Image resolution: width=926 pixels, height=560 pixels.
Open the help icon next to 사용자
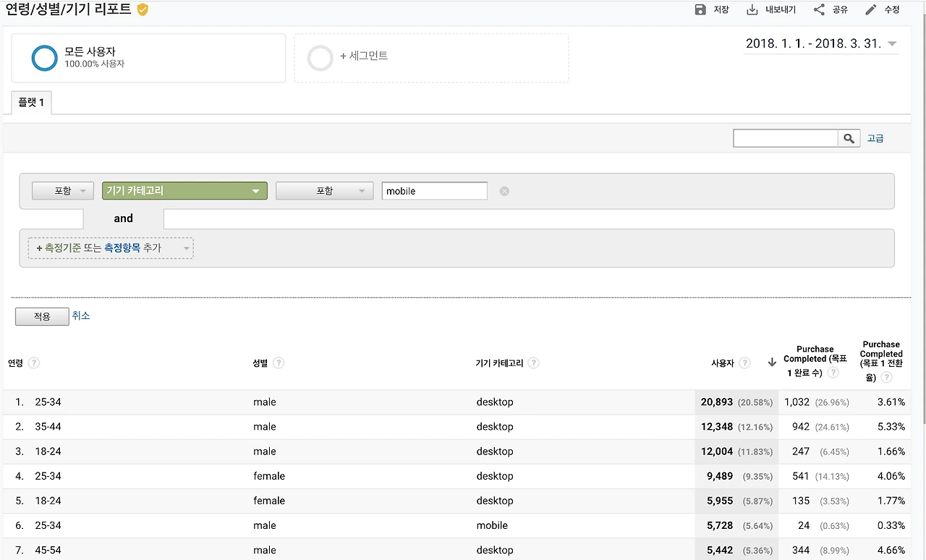pos(744,363)
